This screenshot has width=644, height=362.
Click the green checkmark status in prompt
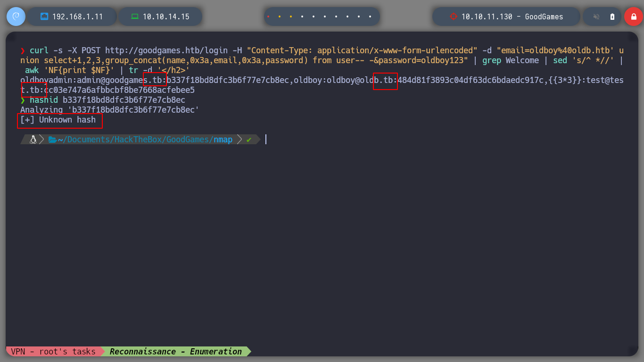pyautogui.click(x=249, y=140)
